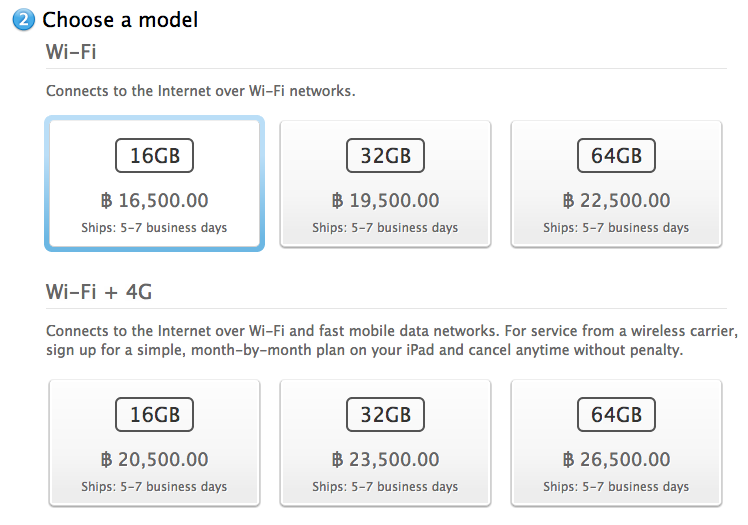Click the ฿20,500.00 price label
The width and height of the screenshot is (748, 525).
pos(154,460)
